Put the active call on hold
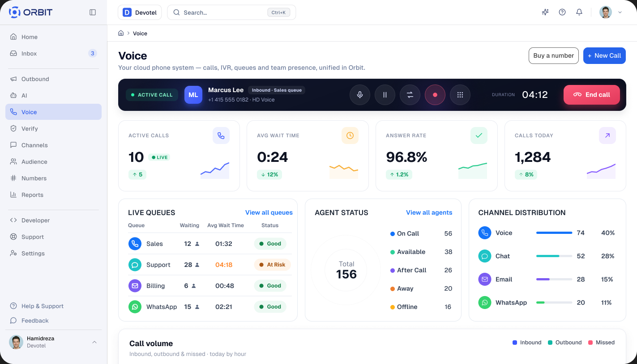 click(x=385, y=95)
